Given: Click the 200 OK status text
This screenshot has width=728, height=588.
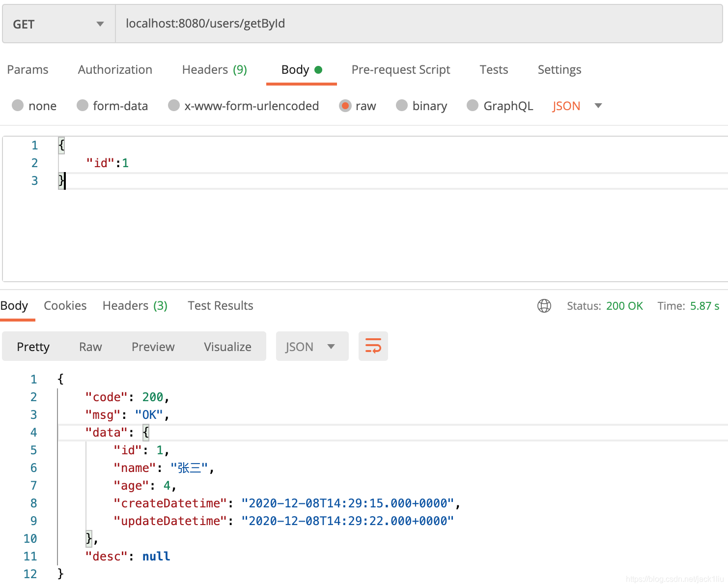Looking at the screenshot, I should [624, 306].
